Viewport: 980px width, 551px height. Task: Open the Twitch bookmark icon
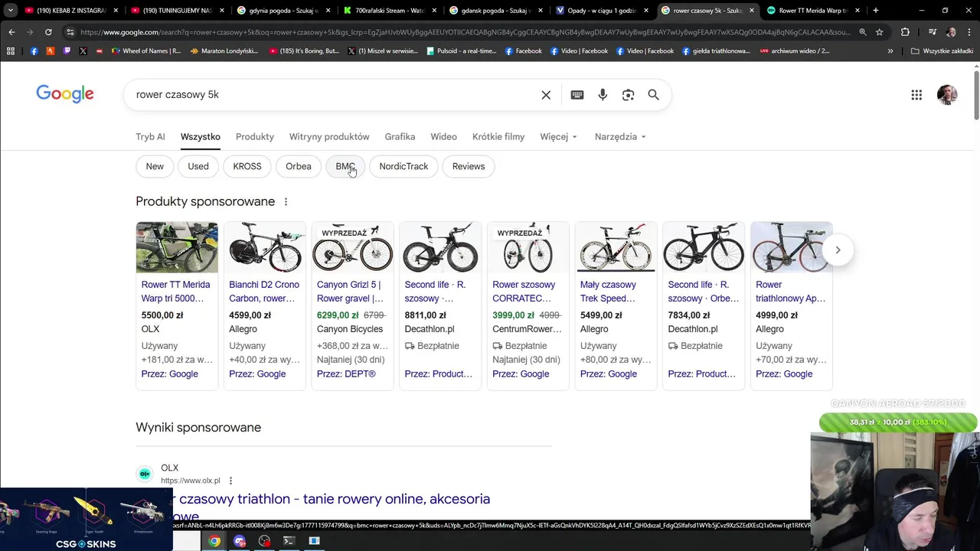pyautogui.click(x=67, y=51)
